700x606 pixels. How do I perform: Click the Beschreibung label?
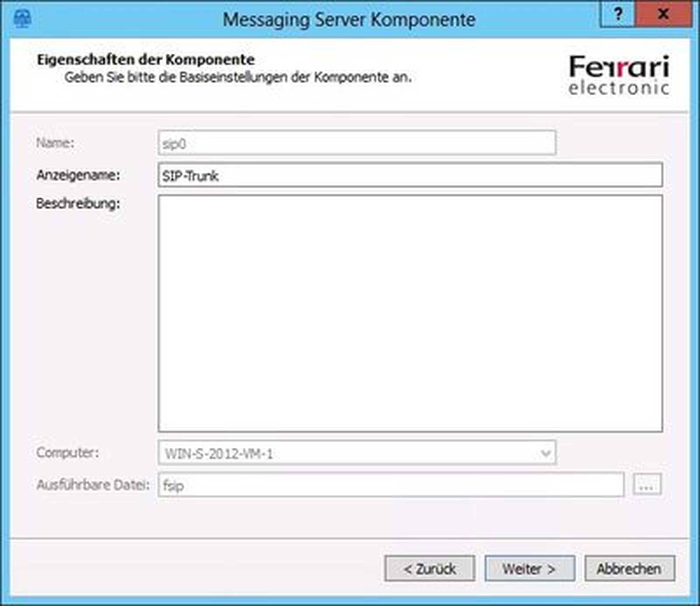click(78, 204)
